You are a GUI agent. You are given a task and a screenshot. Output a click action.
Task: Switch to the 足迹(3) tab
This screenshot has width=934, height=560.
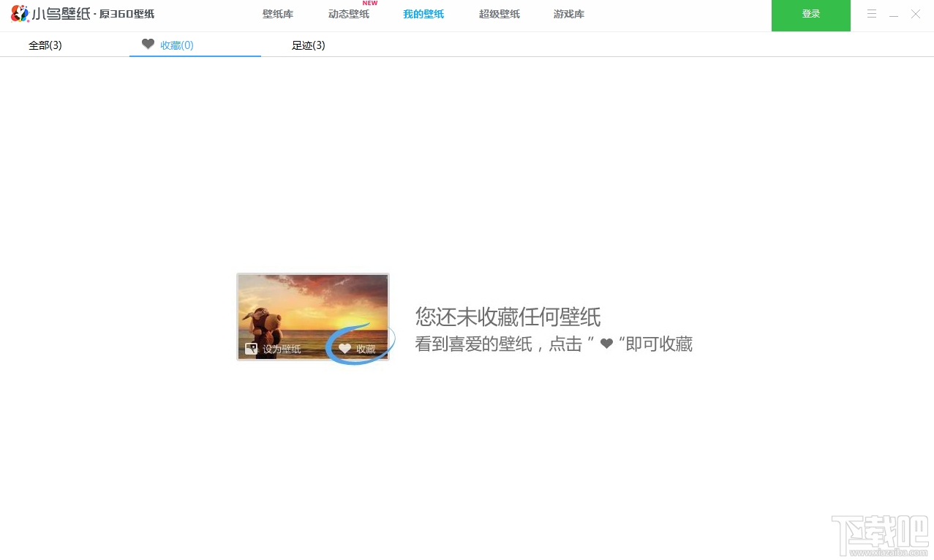(x=308, y=45)
